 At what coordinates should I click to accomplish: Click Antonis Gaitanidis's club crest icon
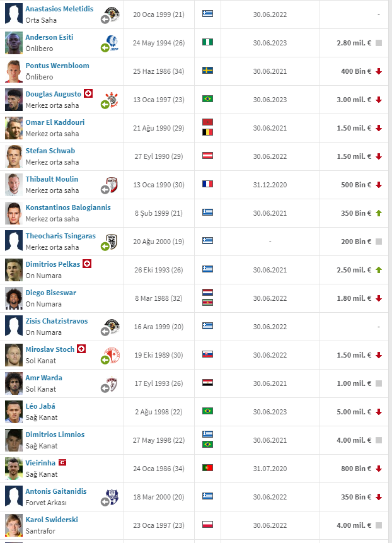click(112, 497)
